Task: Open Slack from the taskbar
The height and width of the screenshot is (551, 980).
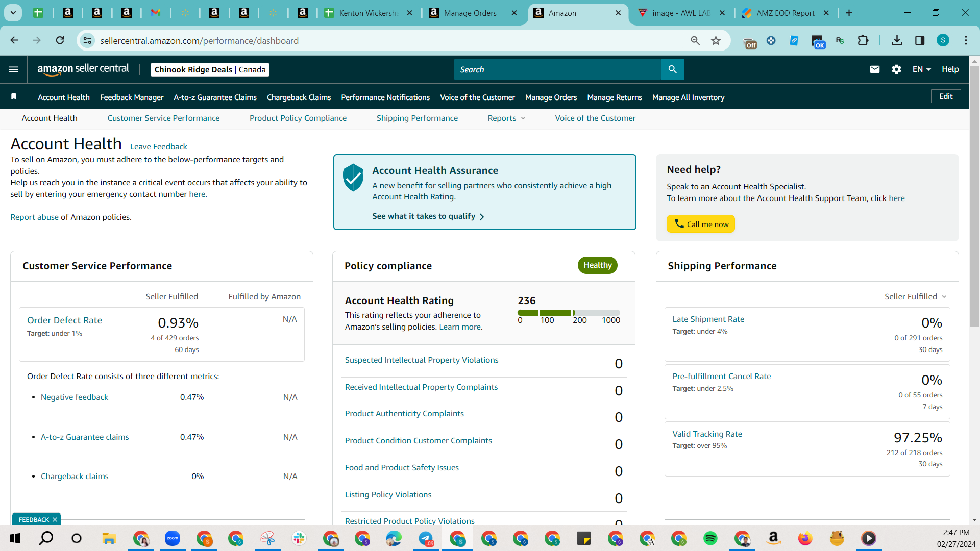Action: [299, 538]
